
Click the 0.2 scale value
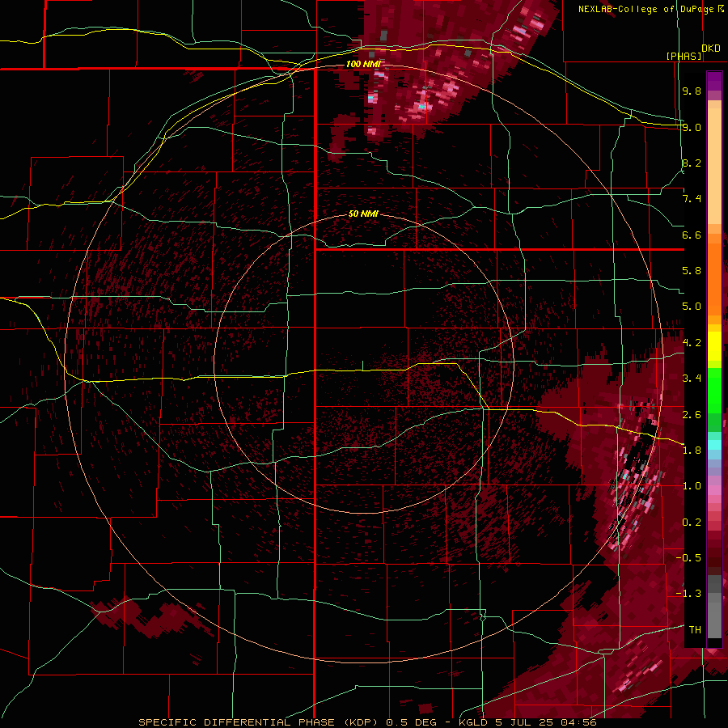coord(692,523)
